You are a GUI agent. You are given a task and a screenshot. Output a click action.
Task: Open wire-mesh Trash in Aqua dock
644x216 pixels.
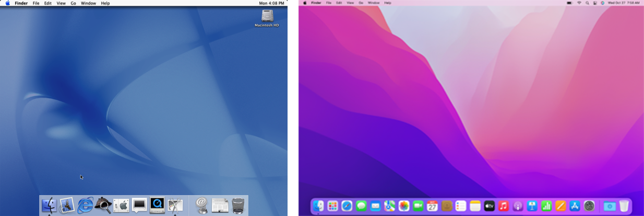pyautogui.click(x=238, y=206)
